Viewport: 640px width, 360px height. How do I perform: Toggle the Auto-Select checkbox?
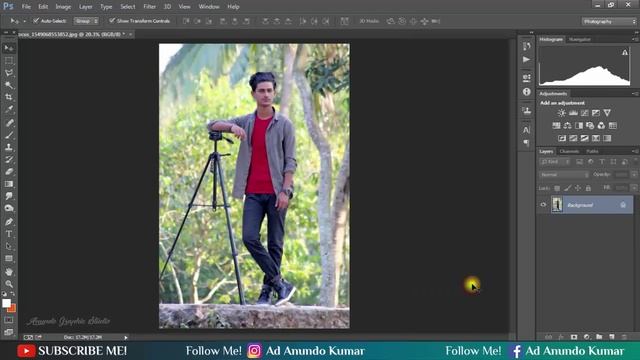36,20
